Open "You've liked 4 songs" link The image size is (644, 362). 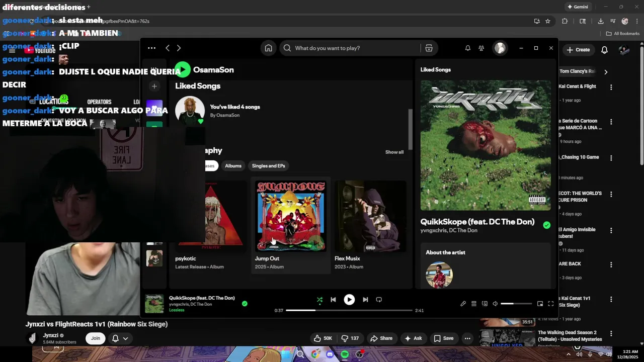(235, 107)
